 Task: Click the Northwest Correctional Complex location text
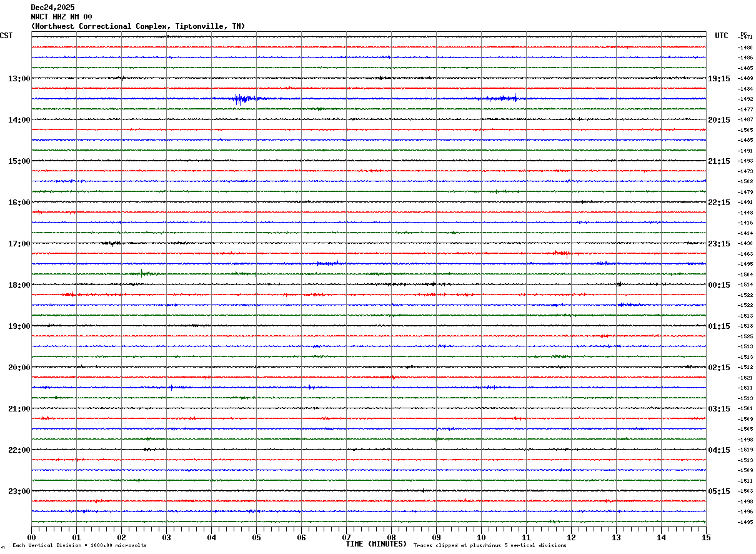coord(137,26)
